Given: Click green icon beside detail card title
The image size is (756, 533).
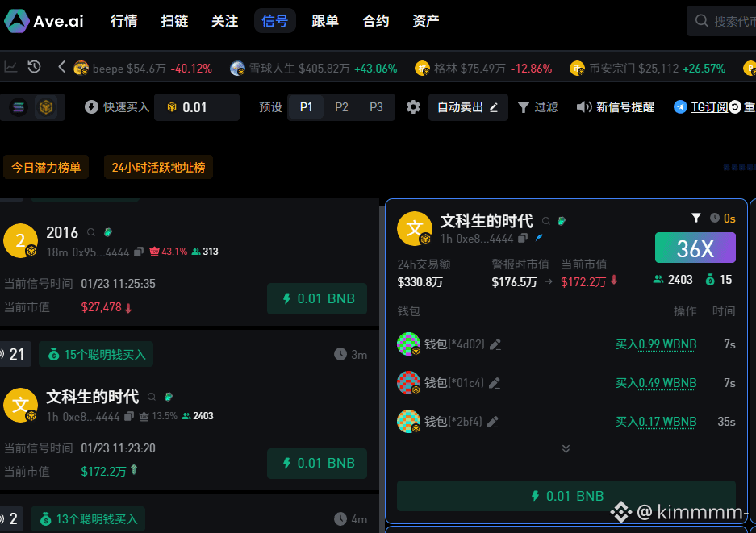Looking at the screenshot, I should [x=562, y=221].
